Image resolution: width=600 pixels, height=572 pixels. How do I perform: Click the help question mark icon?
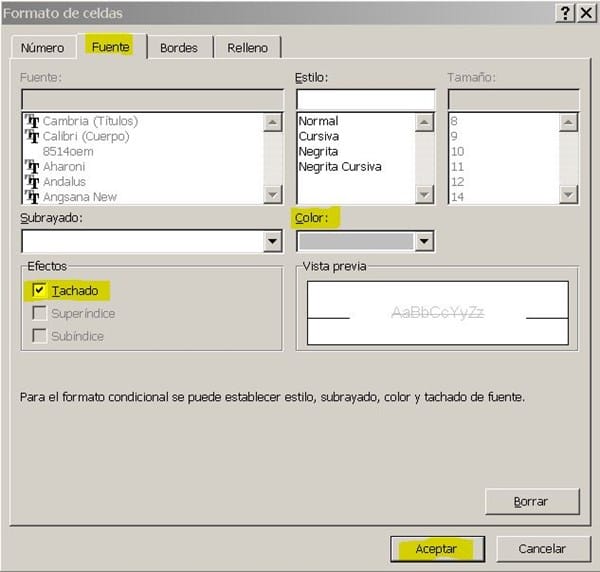pyautogui.click(x=565, y=13)
